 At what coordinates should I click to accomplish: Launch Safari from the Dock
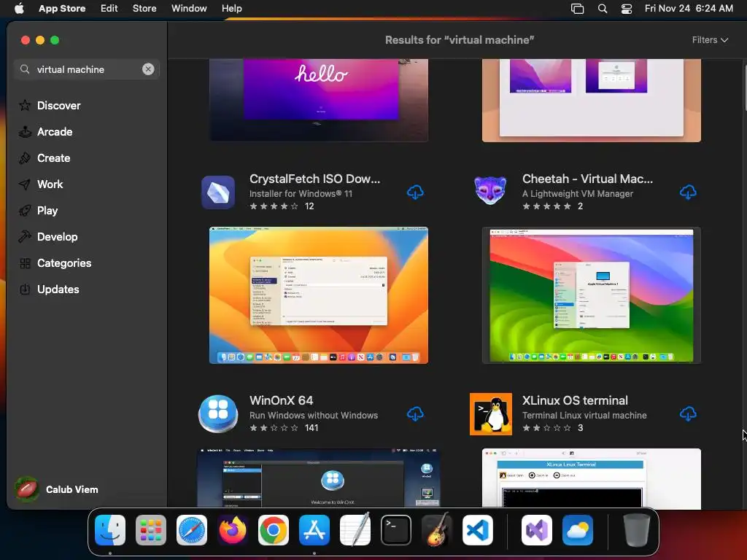(192, 530)
